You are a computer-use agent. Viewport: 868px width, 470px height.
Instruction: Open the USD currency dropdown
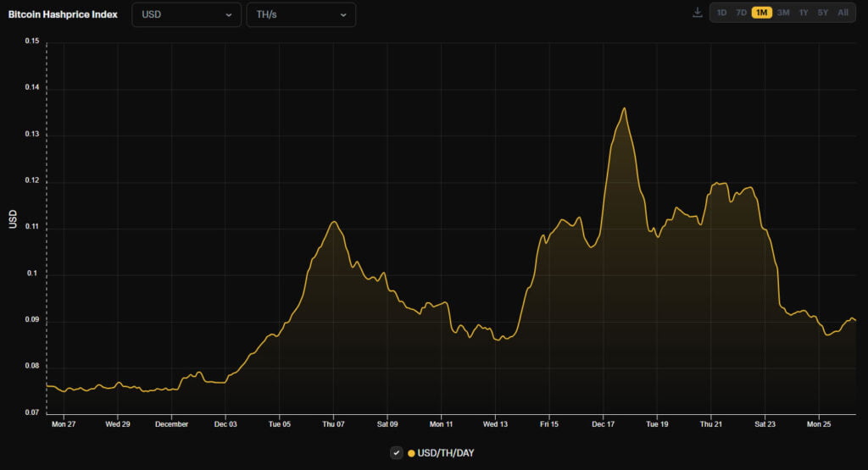coord(186,14)
